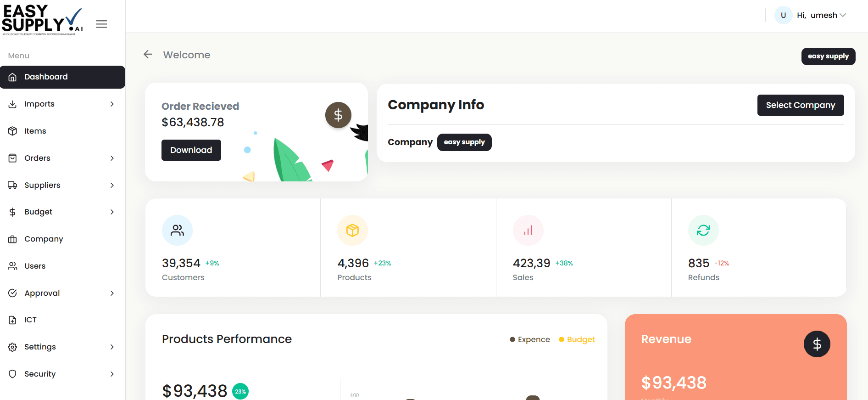Go to Users menu item
This screenshot has width=868, height=400.
35,266
